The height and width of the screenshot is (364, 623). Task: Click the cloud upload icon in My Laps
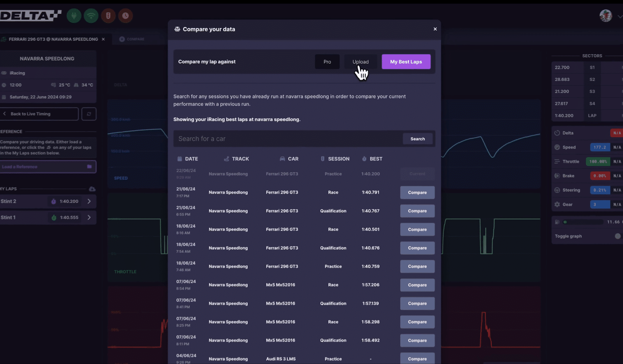pyautogui.click(x=92, y=189)
